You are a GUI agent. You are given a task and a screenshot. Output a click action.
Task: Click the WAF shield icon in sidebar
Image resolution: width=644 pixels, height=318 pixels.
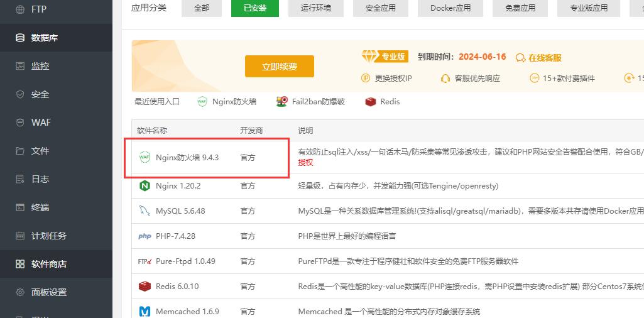[19, 123]
